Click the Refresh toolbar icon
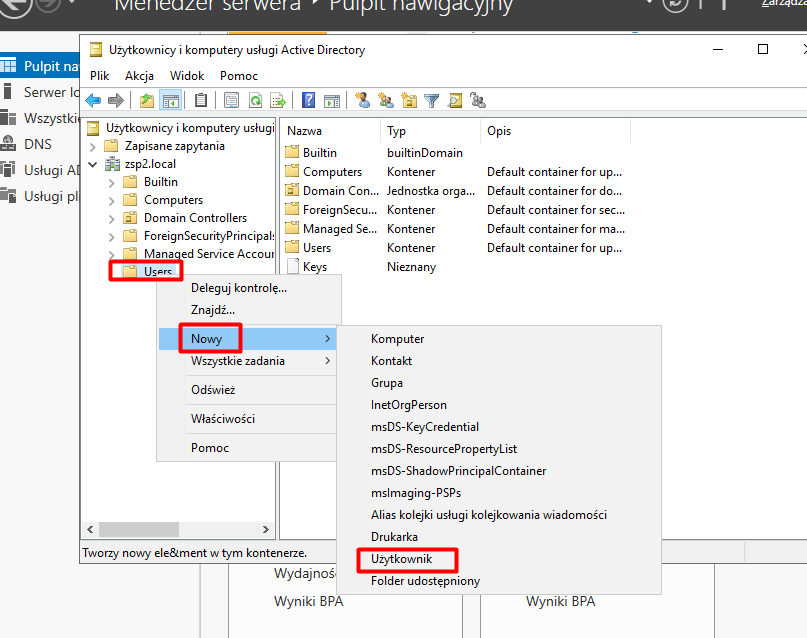 click(256, 100)
